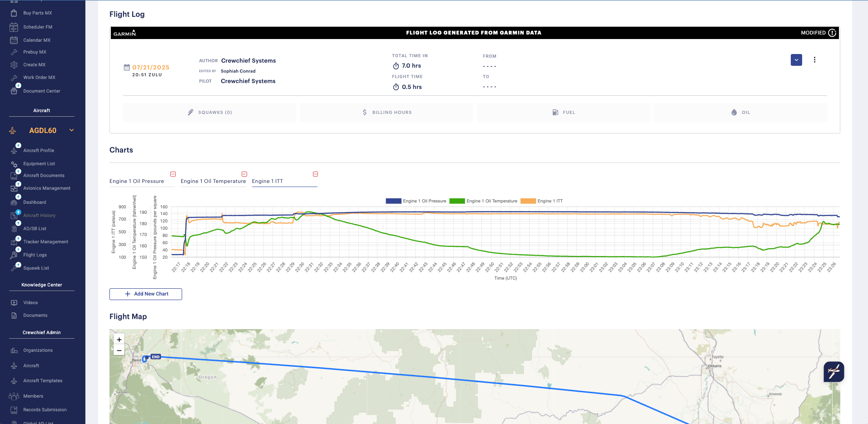This screenshot has width=868, height=424.
Task: Click the Modified info icon in Garmin header
Action: (x=832, y=33)
